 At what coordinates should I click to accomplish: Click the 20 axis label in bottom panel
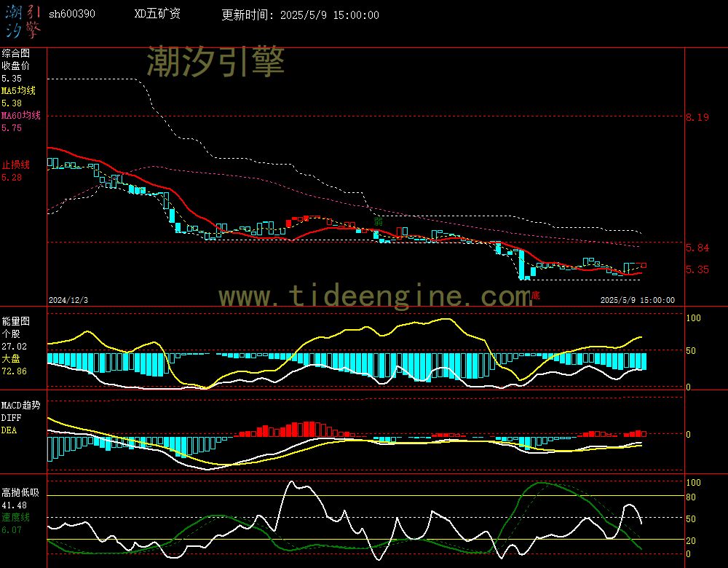(x=691, y=540)
